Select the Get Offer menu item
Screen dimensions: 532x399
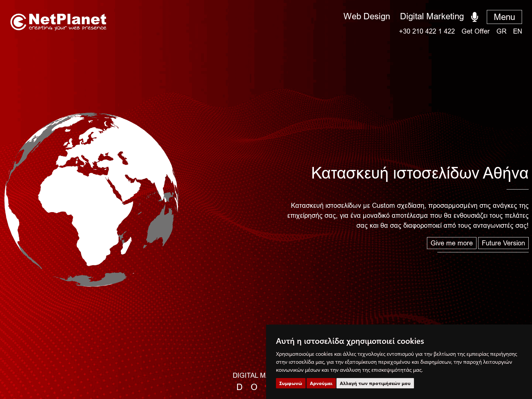coord(475,31)
